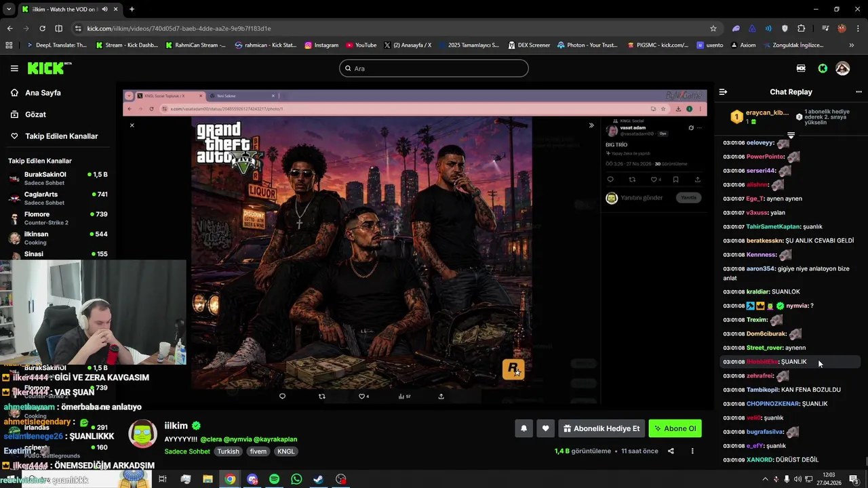The height and width of the screenshot is (488, 868).
Task: Open a new Chrome tab
Action: [132, 9]
